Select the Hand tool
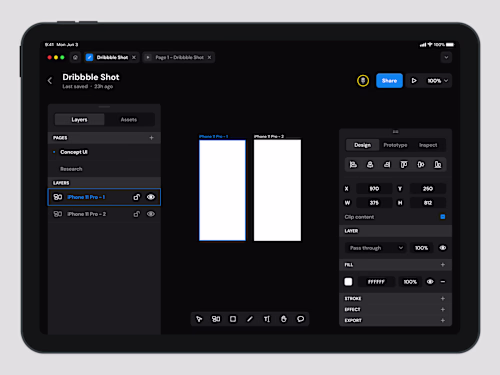500x375 pixels. (x=284, y=319)
